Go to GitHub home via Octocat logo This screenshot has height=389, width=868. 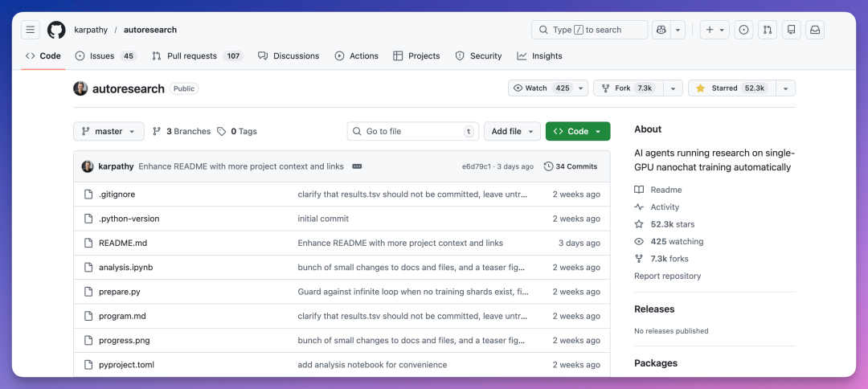click(x=56, y=30)
